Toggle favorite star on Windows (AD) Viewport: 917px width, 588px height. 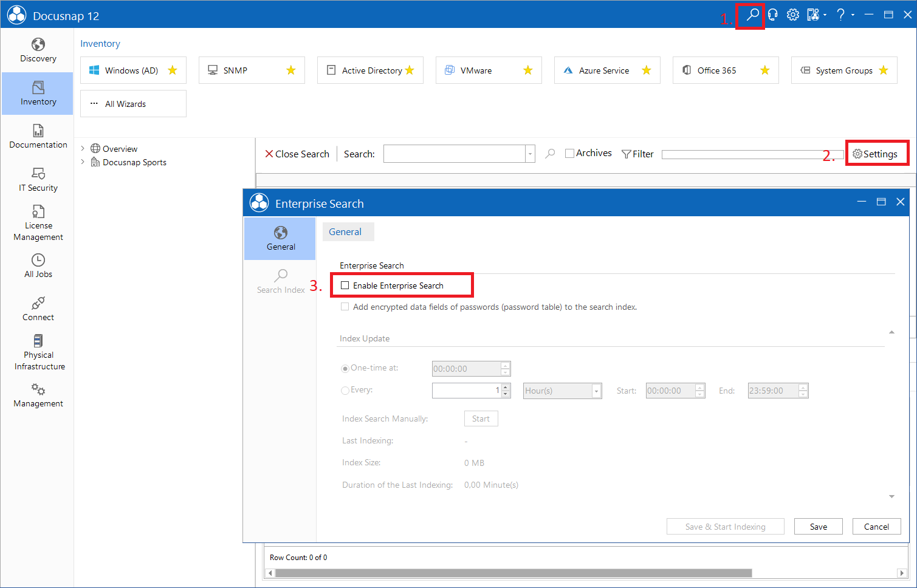(x=173, y=70)
